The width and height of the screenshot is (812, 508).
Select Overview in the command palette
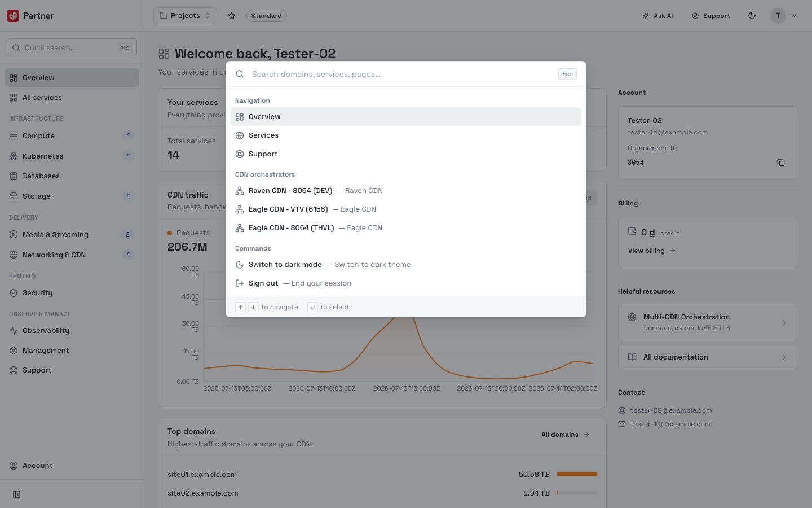pos(406,117)
